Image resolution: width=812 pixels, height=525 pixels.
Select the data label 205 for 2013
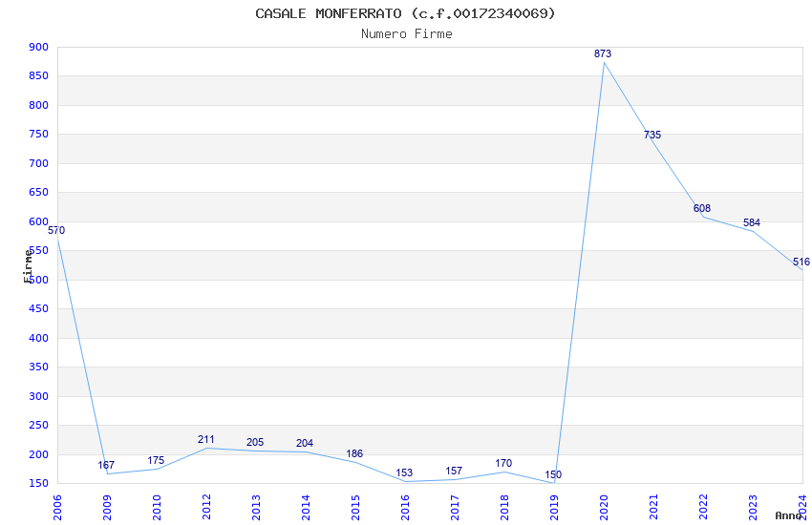tap(255, 443)
